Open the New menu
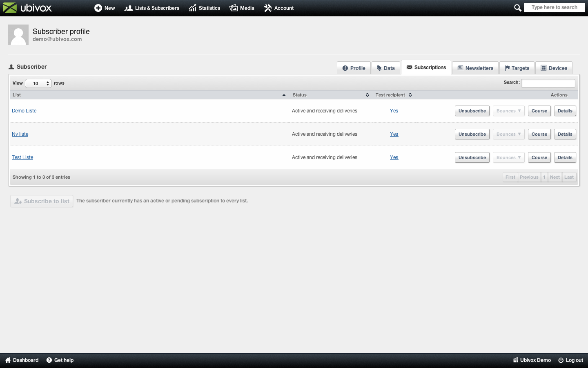 105,8
